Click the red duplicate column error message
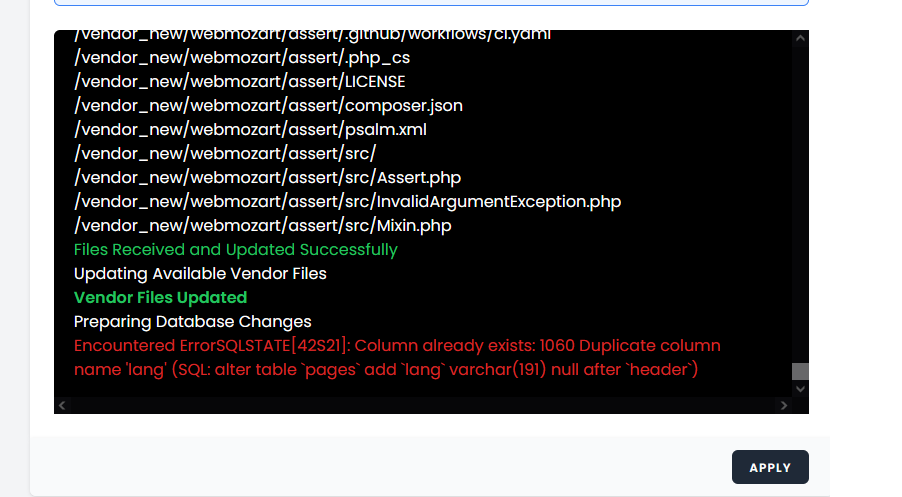 click(397, 357)
